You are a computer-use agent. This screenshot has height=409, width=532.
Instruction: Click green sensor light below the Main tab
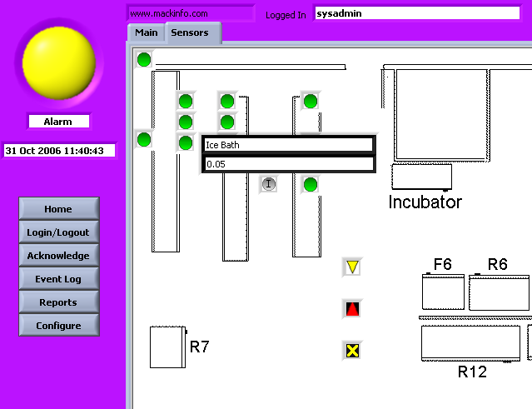click(144, 60)
